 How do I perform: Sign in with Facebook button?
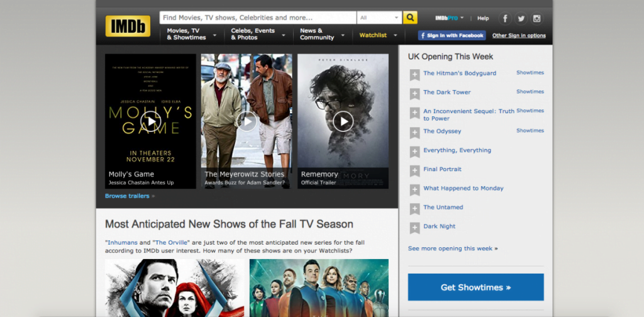coord(452,35)
